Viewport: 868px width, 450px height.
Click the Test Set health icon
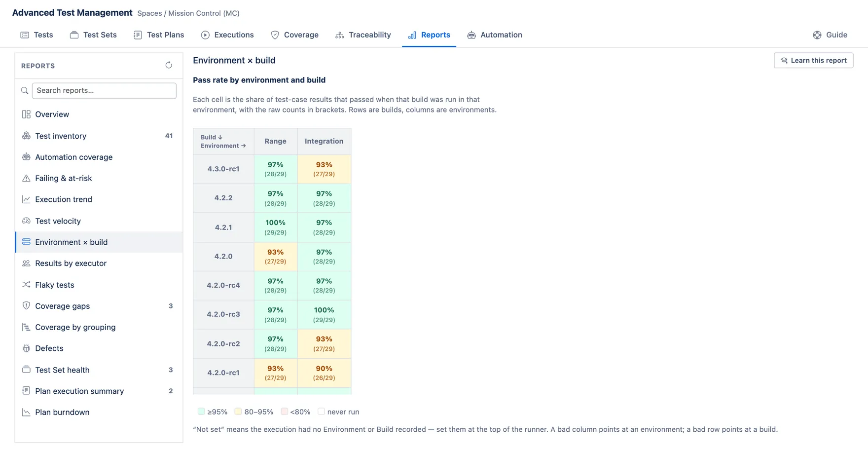26,370
